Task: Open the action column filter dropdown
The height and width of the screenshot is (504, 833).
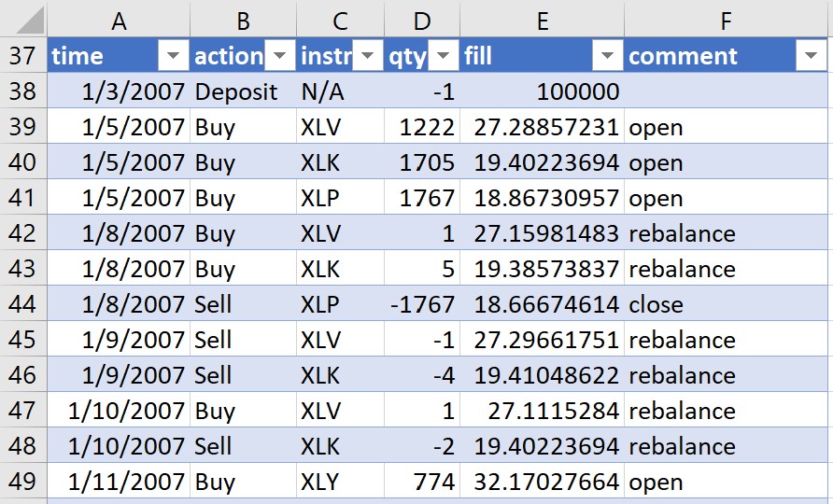Action: [279, 55]
